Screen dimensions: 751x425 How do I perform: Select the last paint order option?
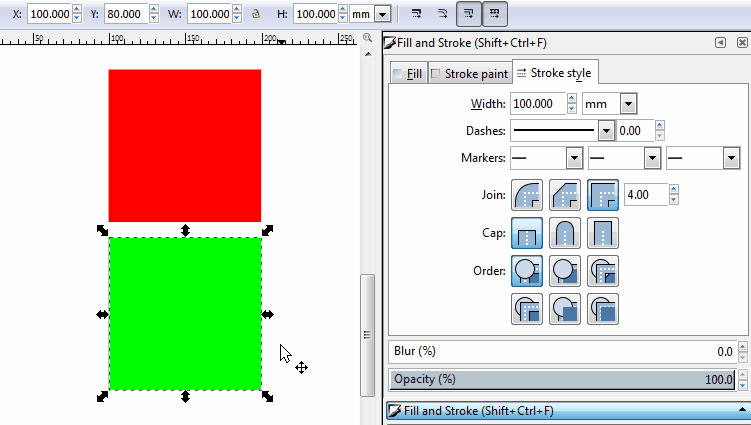[x=603, y=309]
